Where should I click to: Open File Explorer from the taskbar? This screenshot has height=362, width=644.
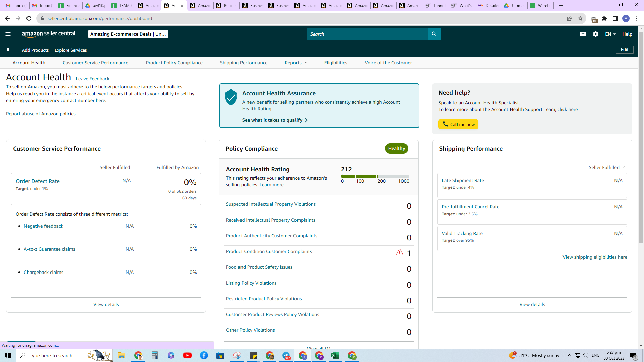pos(121,355)
